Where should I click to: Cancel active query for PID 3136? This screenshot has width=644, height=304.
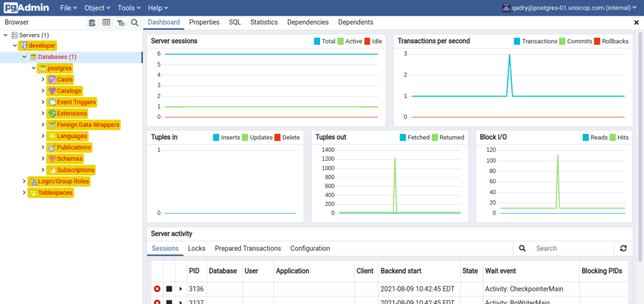coord(169,289)
